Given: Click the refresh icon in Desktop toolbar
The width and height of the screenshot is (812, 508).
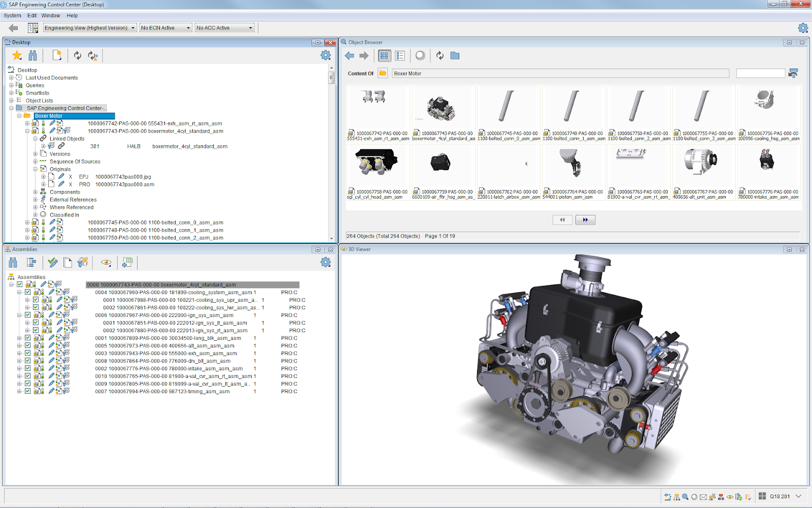Looking at the screenshot, I should pyautogui.click(x=77, y=55).
